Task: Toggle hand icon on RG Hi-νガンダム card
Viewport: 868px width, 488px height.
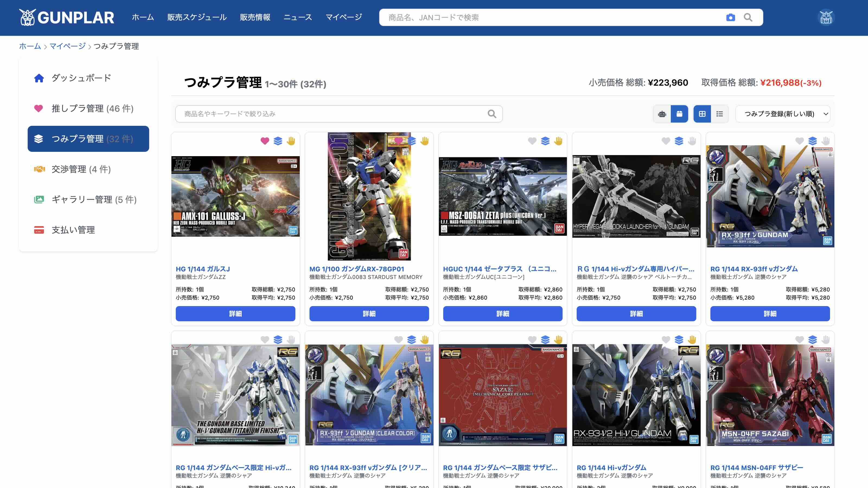Action: [692, 339]
